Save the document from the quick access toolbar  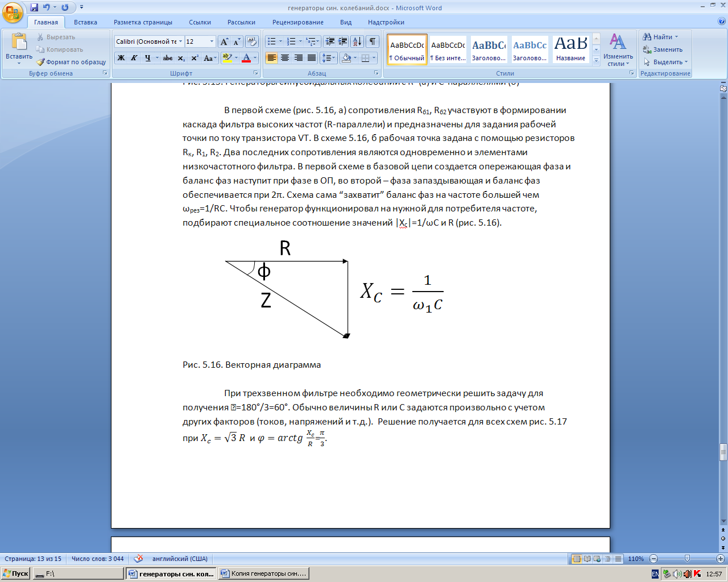(x=34, y=7)
